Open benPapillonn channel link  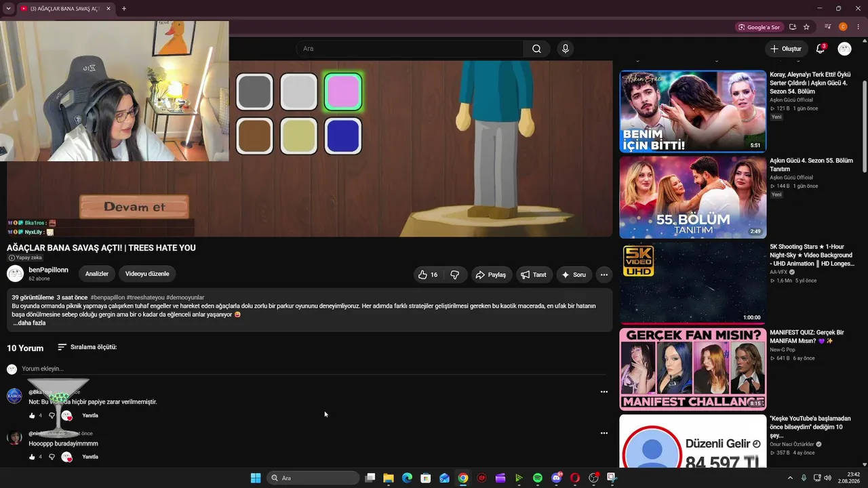(48, 270)
